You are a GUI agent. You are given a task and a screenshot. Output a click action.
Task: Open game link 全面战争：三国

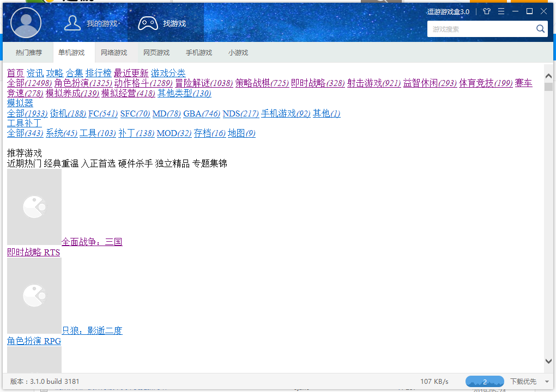tap(92, 242)
